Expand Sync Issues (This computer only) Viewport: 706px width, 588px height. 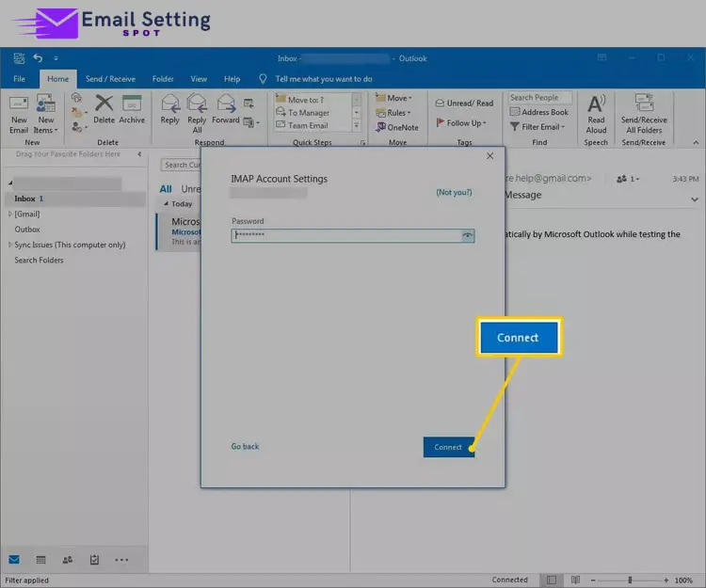tap(10, 245)
